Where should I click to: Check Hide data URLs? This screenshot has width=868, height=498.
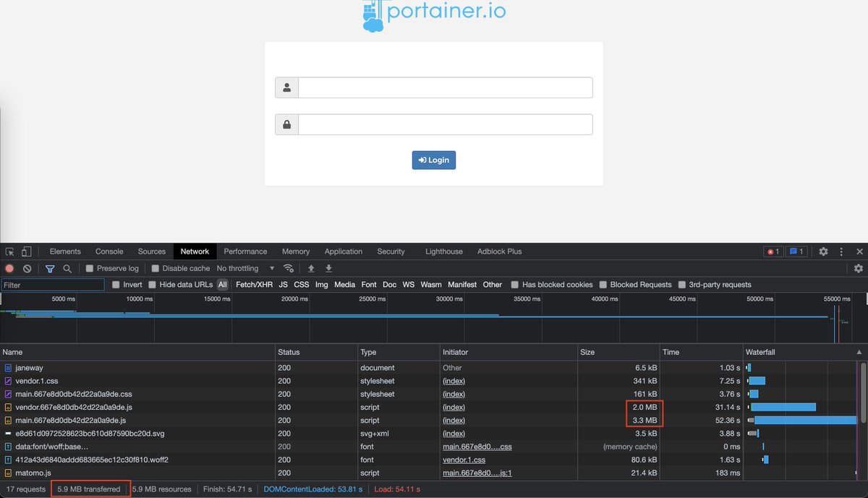152,285
